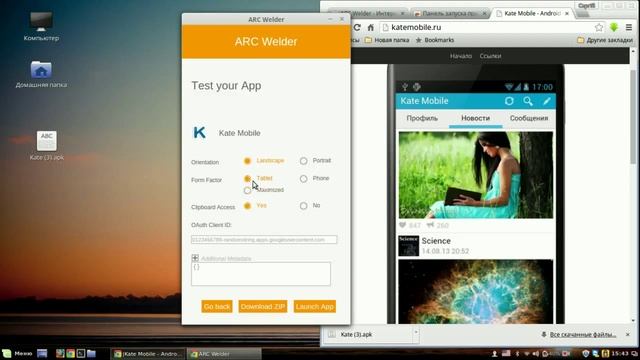The width and height of the screenshot is (640, 360).
Task: Click the repost megaphone icon
Action: coord(430,225)
